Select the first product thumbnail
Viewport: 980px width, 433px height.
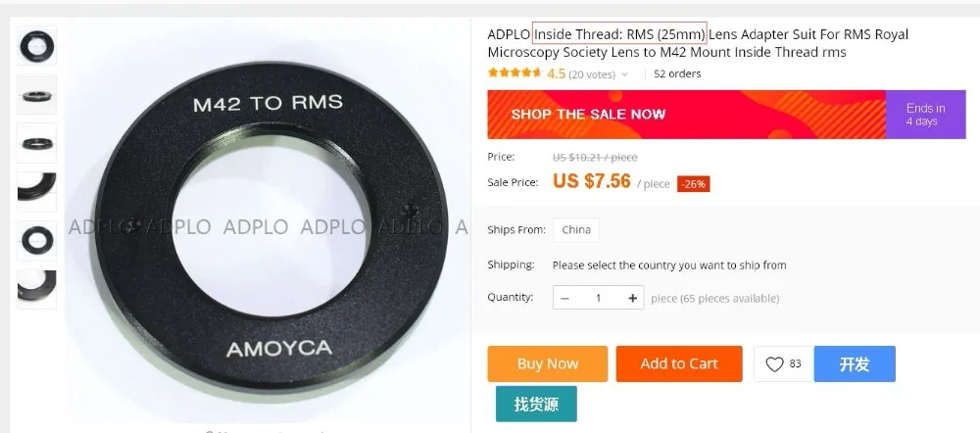(x=37, y=46)
